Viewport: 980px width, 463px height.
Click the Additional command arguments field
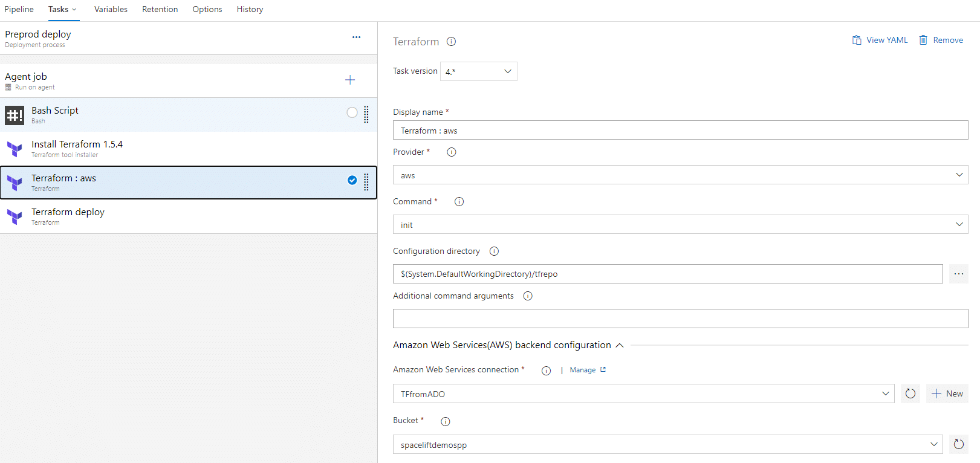click(x=681, y=319)
